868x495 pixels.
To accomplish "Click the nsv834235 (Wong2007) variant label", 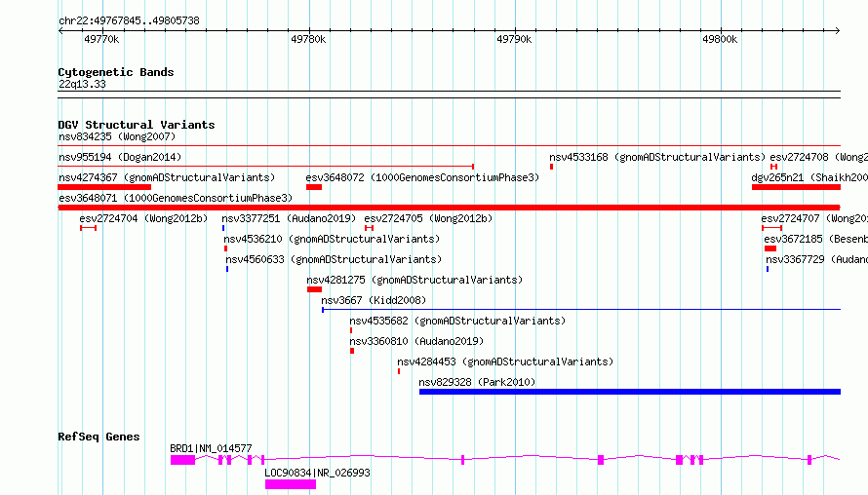I will point(117,136).
